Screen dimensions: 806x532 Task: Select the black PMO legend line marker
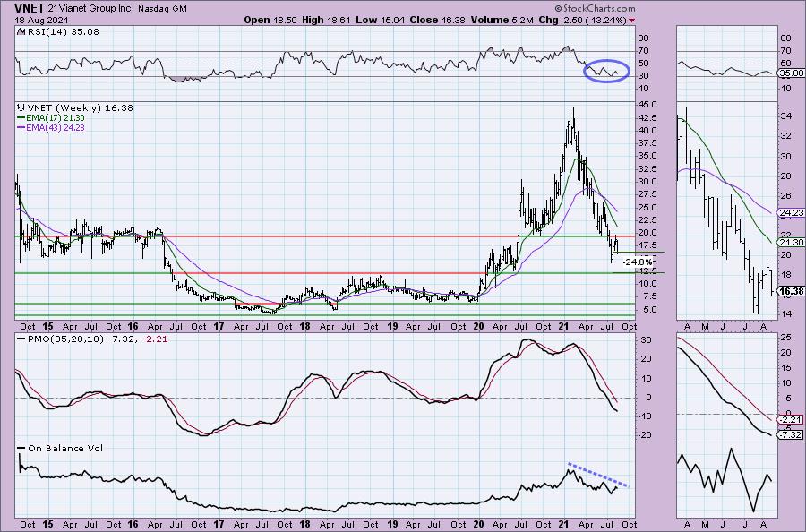[21, 339]
